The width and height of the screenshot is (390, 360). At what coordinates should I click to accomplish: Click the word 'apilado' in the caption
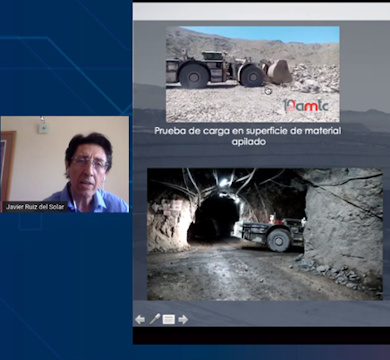click(x=249, y=142)
